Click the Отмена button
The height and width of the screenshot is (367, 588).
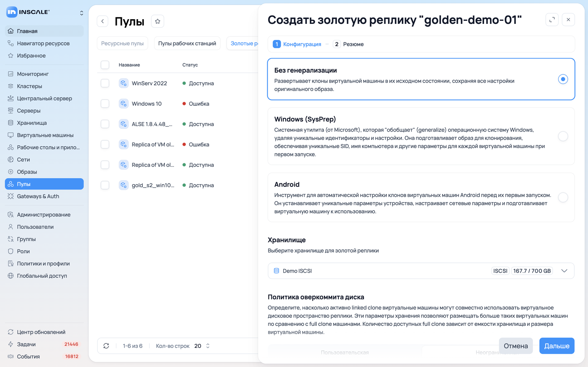(x=516, y=346)
